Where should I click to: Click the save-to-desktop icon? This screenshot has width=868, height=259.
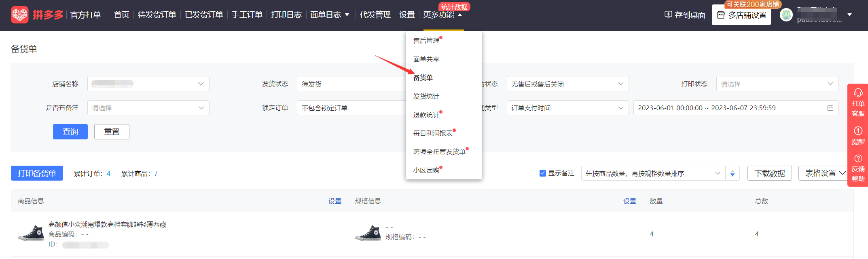point(668,15)
